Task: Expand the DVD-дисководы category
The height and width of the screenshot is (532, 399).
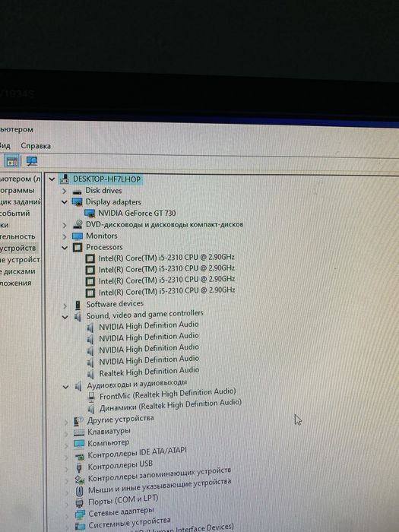Action: (65, 225)
